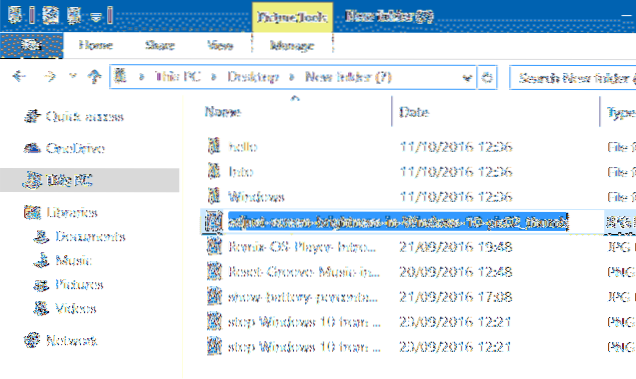The height and width of the screenshot is (379, 636).
Task: Select the Windows folder icon
Action: [x=214, y=196]
